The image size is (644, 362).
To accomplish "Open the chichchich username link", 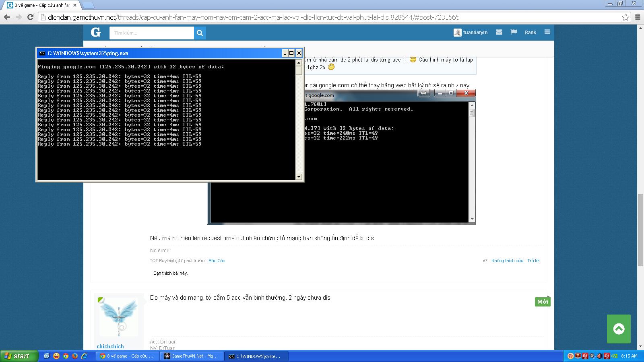I will point(110,346).
